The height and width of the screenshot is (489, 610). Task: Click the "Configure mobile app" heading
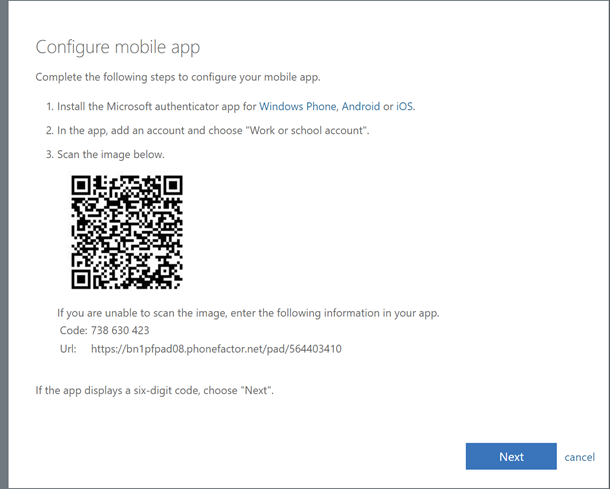coord(118,47)
